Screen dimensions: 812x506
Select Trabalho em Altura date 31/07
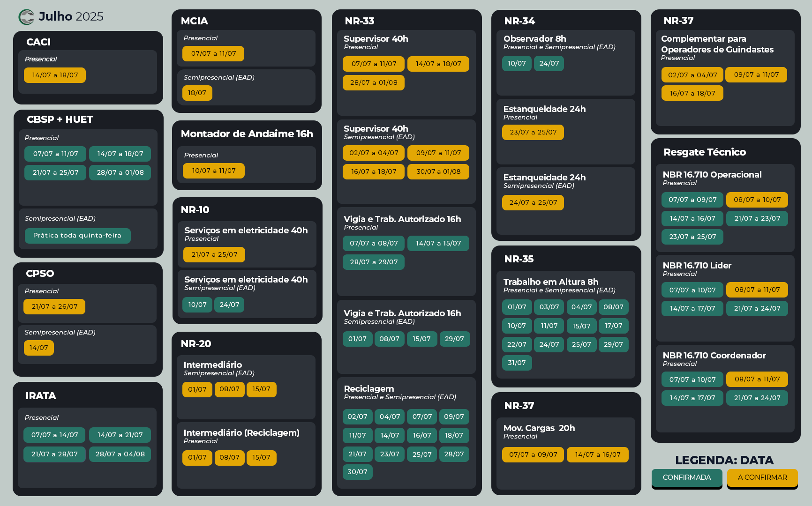[517, 363]
